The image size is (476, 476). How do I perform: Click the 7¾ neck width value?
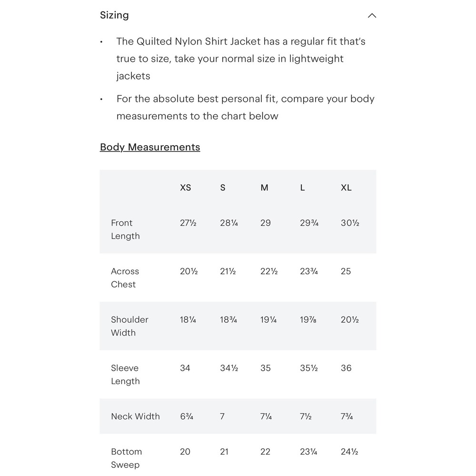coord(347,416)
